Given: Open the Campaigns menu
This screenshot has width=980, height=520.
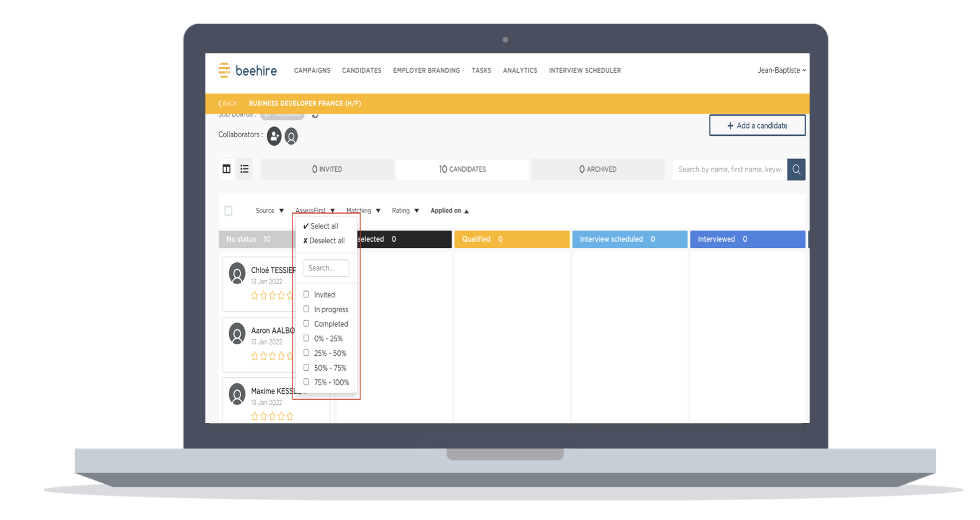Looking at the screenshot, I should pos(312,71).
